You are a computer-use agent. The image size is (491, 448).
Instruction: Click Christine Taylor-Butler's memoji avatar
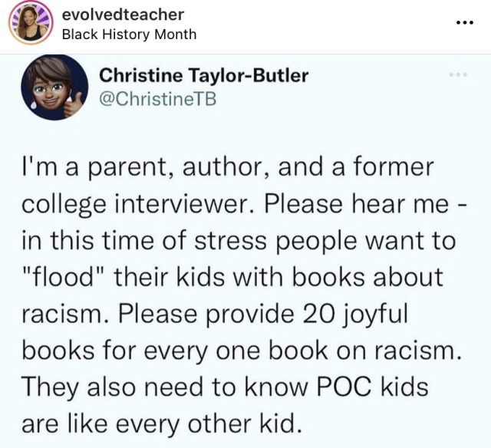tap(54, 87)
